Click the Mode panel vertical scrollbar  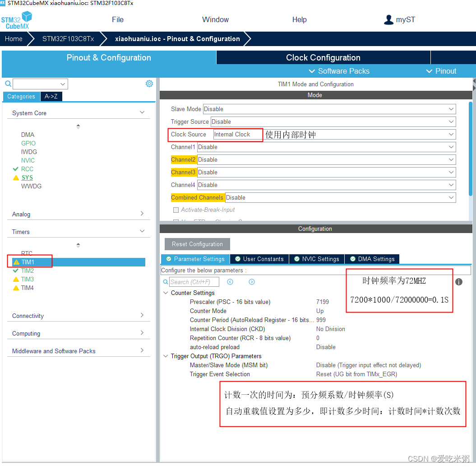coord(471,149)
